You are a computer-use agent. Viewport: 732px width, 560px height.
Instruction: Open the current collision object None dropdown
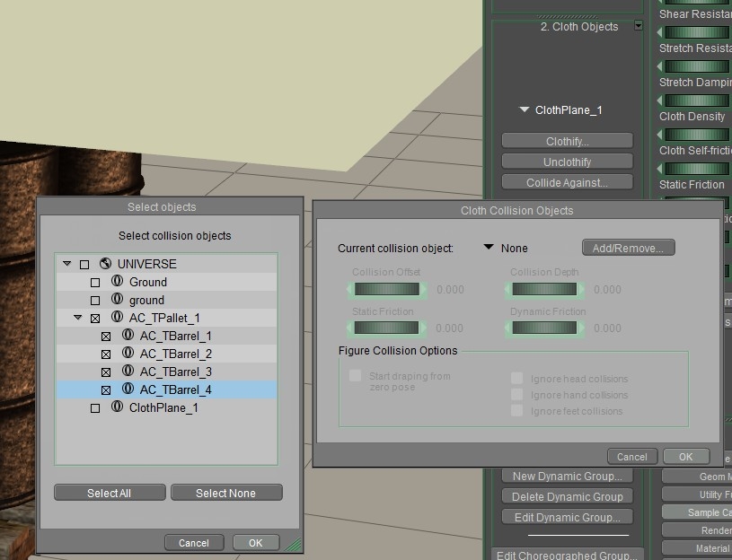click(x=489, y=248)
